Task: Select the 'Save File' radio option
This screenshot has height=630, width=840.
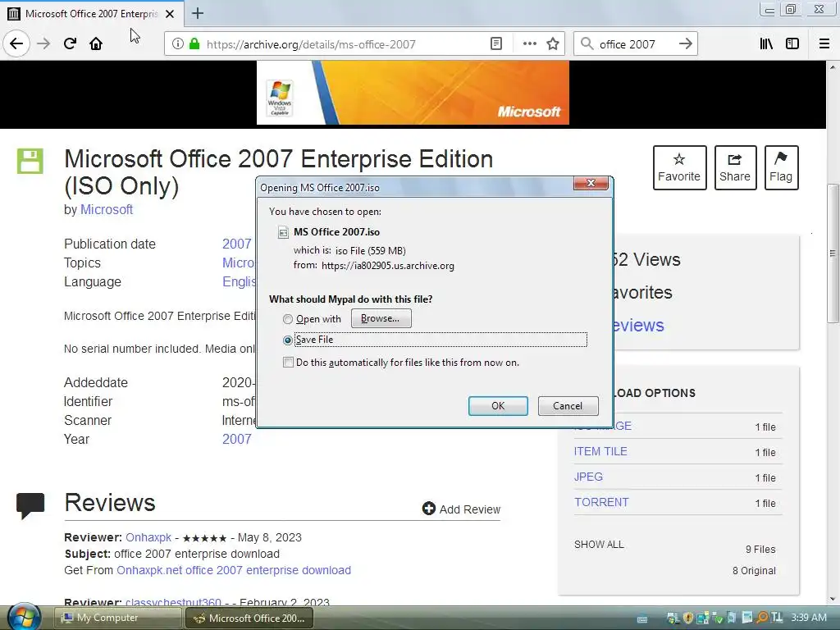Action: point(288,340)
